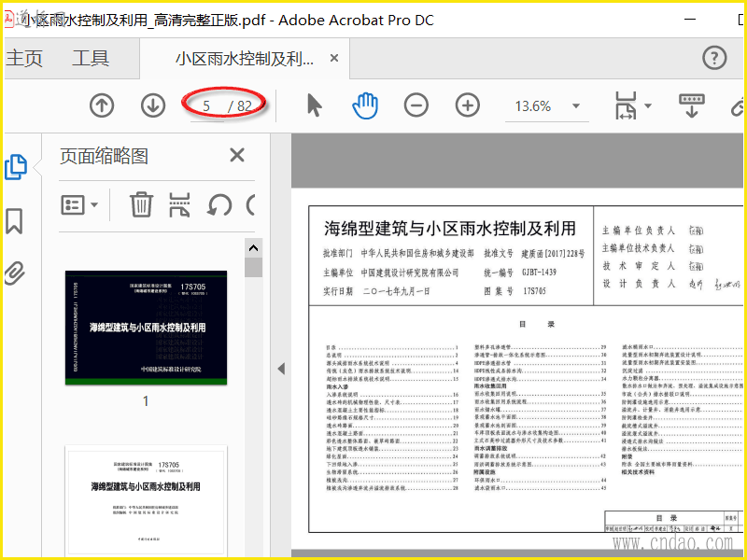Image resolution: width=747 pixels, height=560 pixels.
Task: Open the Help question mark icon
Action: [714, 58]
